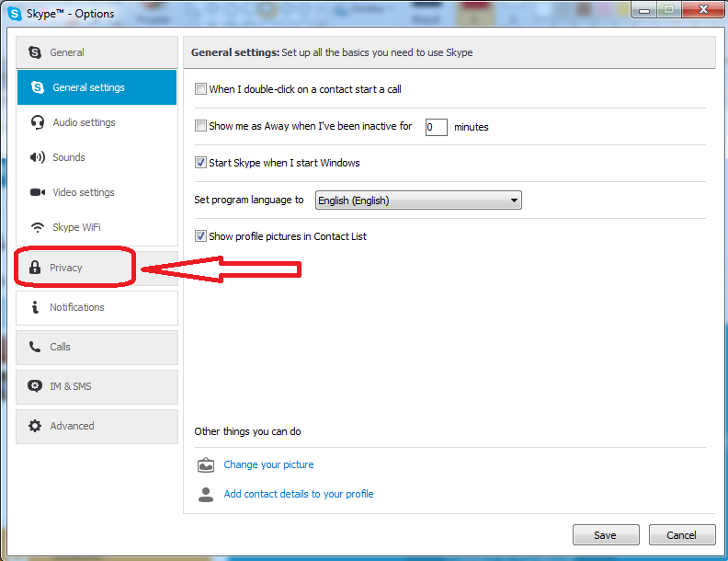Click the picture icon beside Change your picture
This screenshot has width=728, height=561.
pos(206,464)
